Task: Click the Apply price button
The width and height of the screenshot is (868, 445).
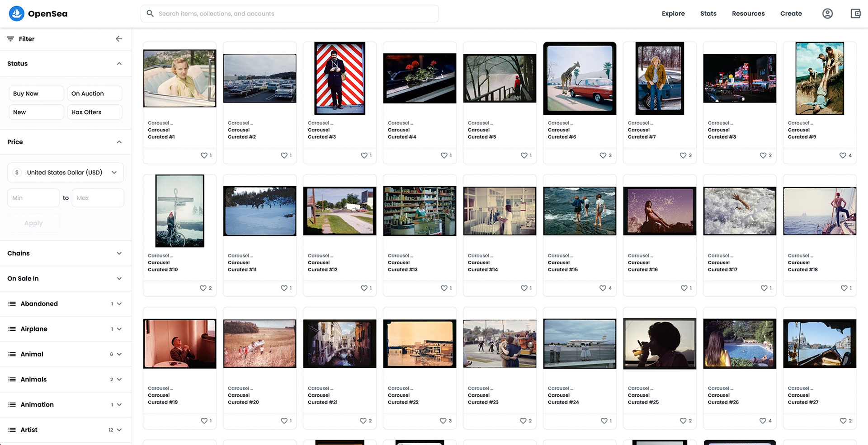Action: pos(33,223)
